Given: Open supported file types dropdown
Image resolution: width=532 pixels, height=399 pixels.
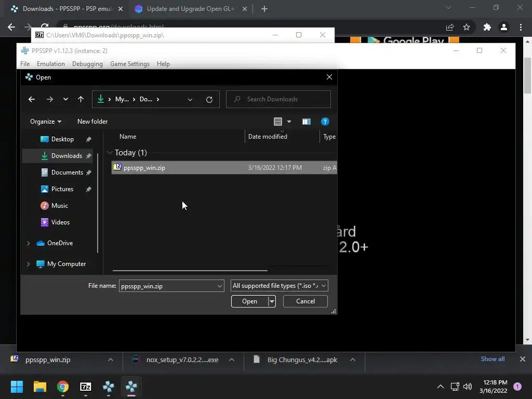Looking at the screenshot, I should click(x=279, y=286).
